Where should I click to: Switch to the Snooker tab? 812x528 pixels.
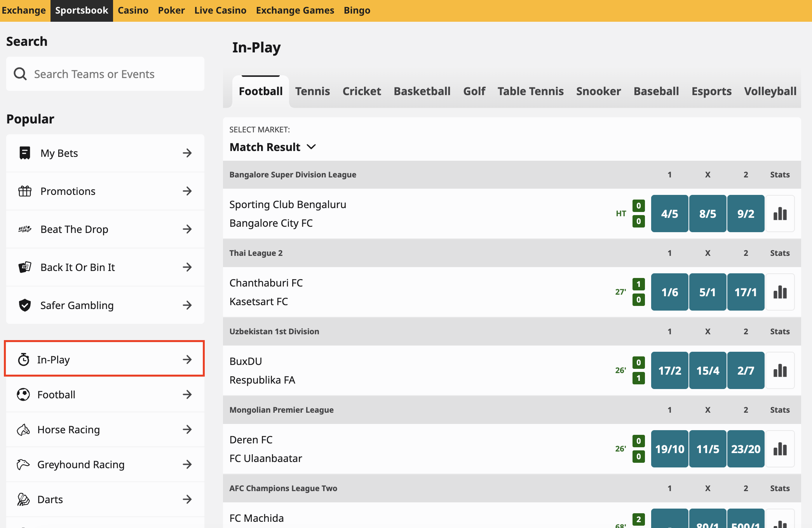pos(598,91)
